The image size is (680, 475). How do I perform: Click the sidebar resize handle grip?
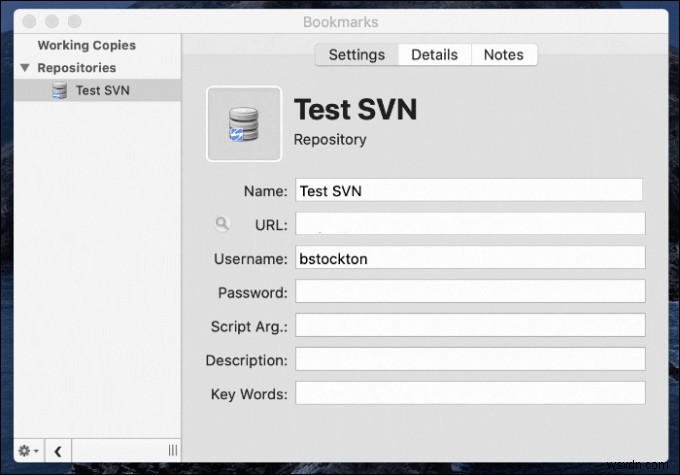173,451
